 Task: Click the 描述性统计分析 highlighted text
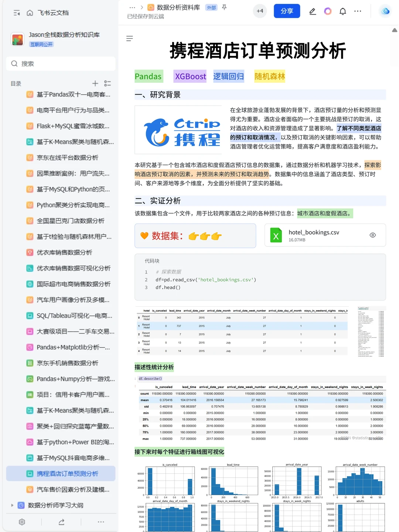click(154, 367)
